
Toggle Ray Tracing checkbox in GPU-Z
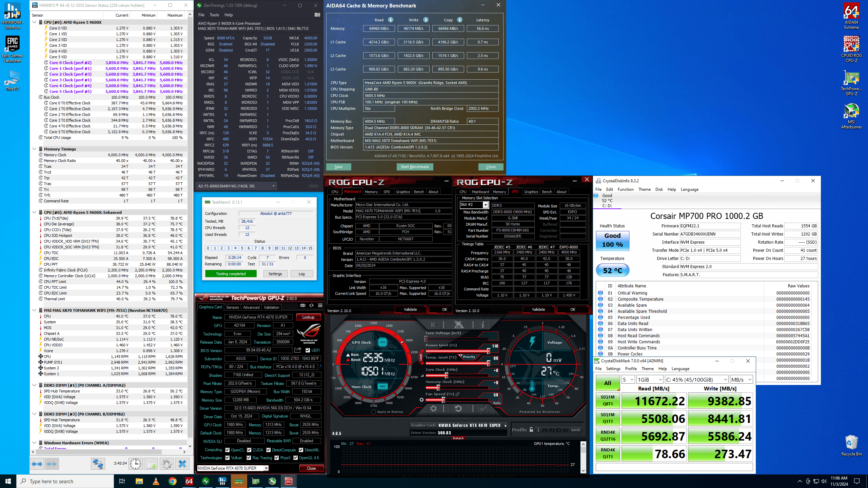click(x=249, y=458)
